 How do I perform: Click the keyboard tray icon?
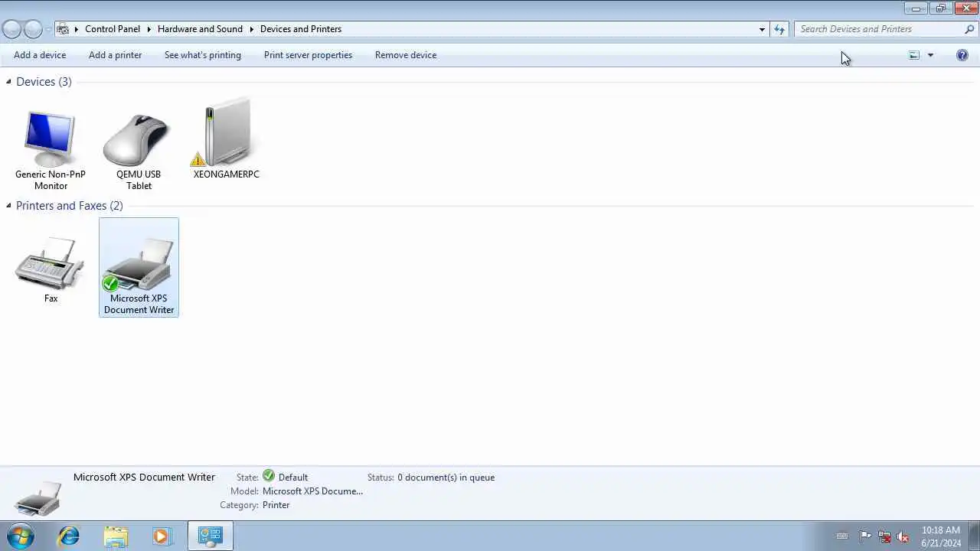842,536
